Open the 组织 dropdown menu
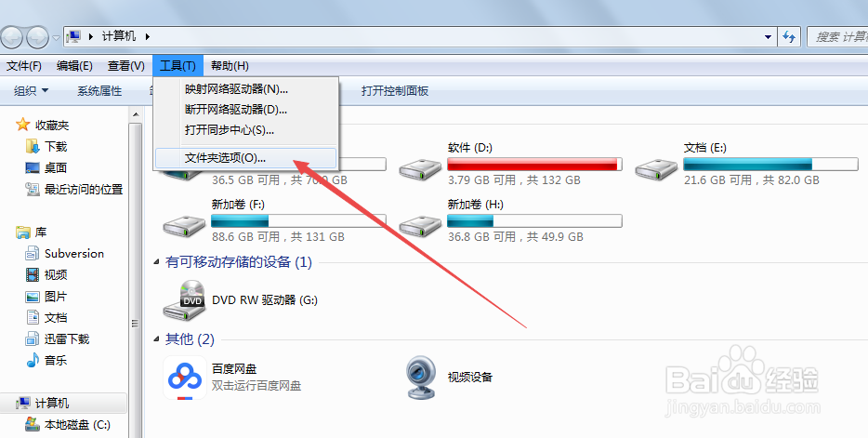868x438 pixels. [x=31, y=91]
